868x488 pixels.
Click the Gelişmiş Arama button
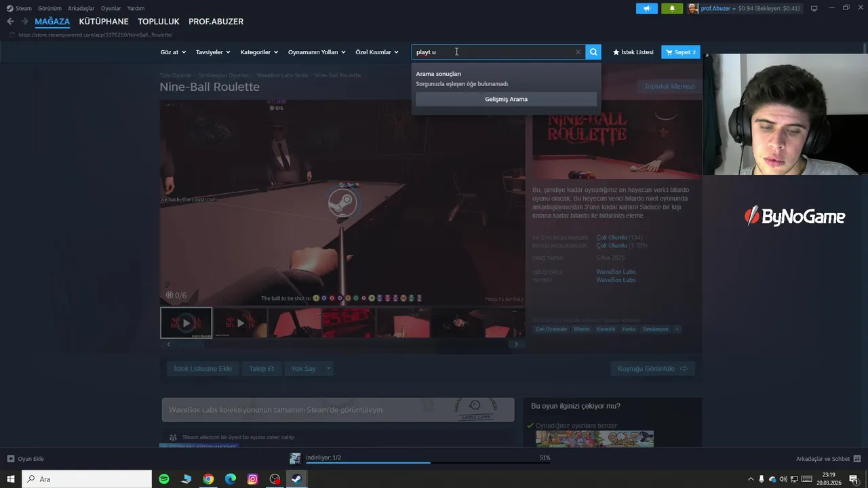[506, 99]
